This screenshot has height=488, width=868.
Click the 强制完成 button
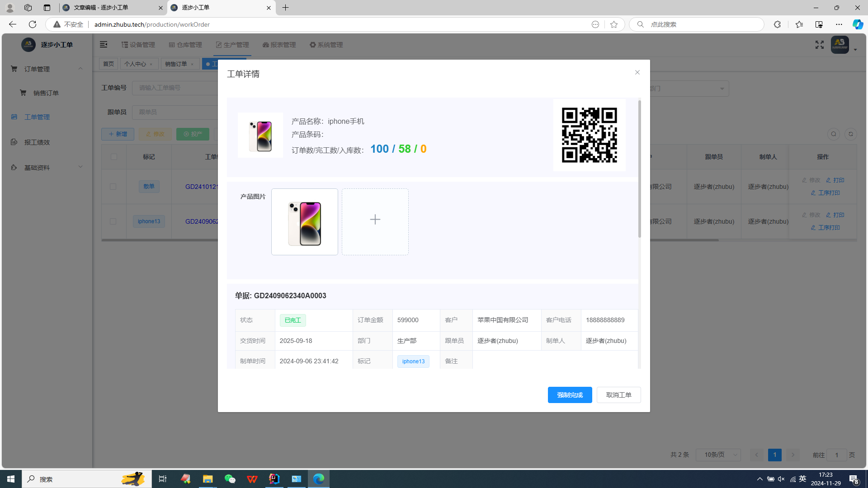570,395
